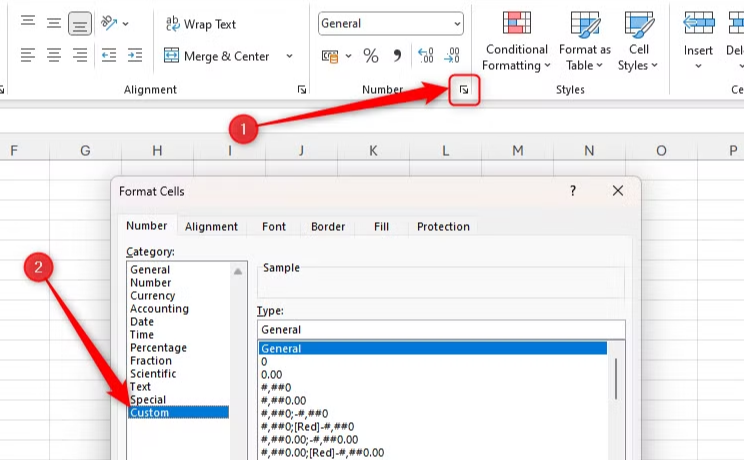Image resolution: width=744 pixels, height=460 pixels.
Task: Close the Format Cells dialog
Action: click(x=618, y=191)
